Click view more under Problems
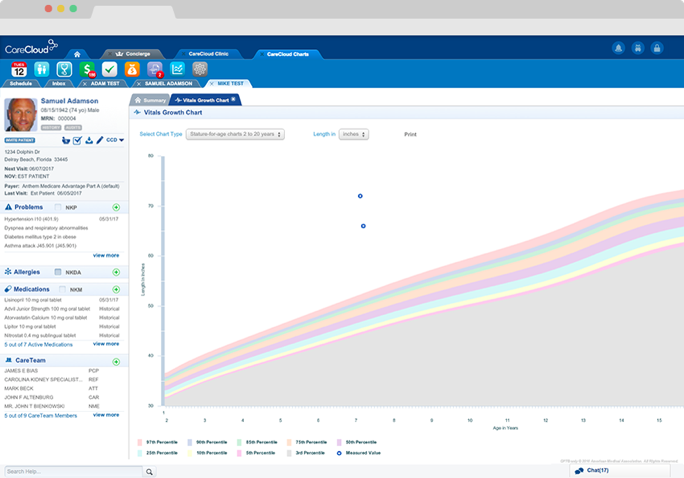Viewport: 684px width, 478px height. tap(106, 255)
